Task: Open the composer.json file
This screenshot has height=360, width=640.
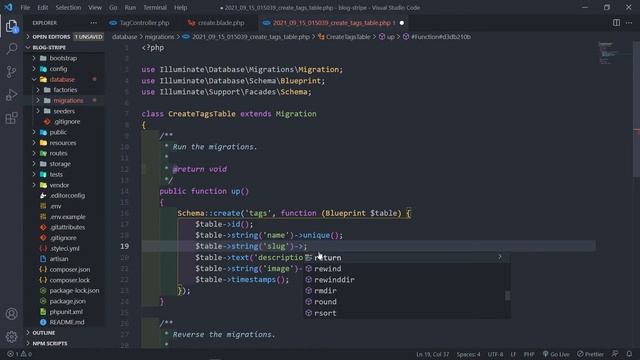Action: (65, 269)
